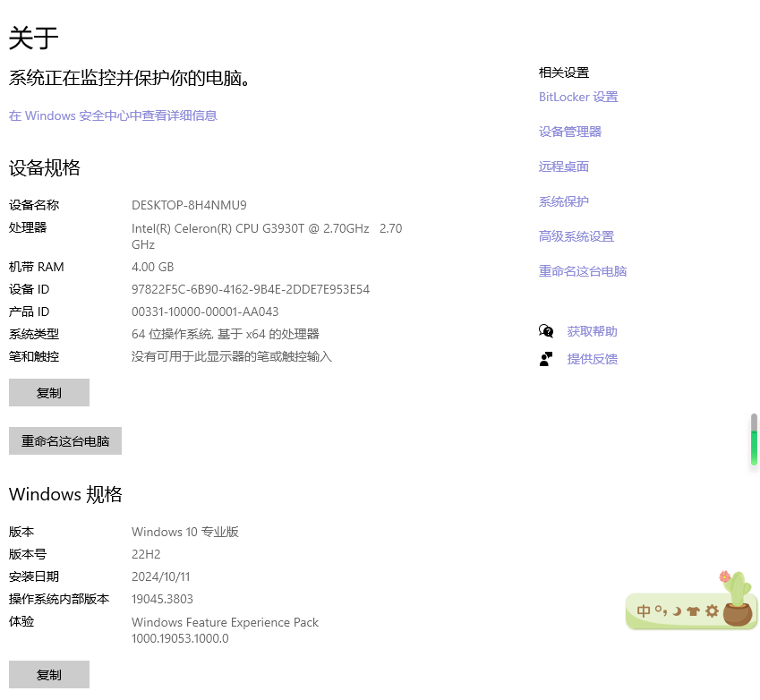Viewport: 760px width, 700px height.
Task: Click OS build value 19045.3803
Action: coord(162,599)
